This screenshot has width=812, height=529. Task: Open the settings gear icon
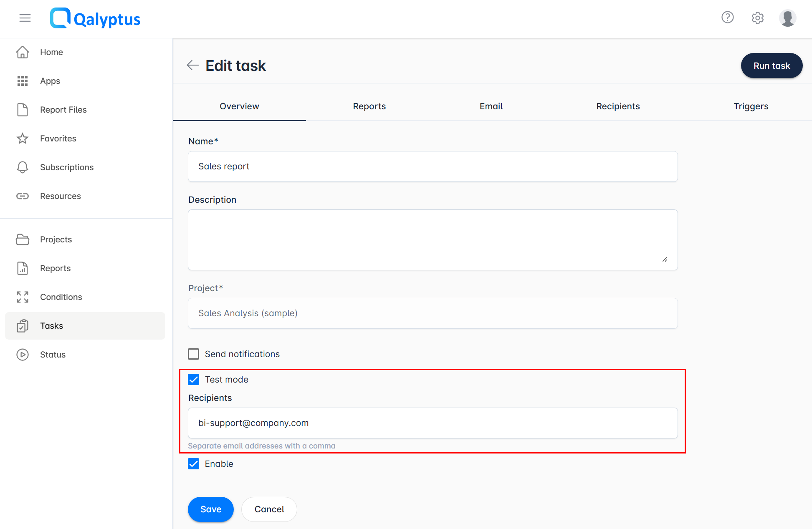(757, 18)
